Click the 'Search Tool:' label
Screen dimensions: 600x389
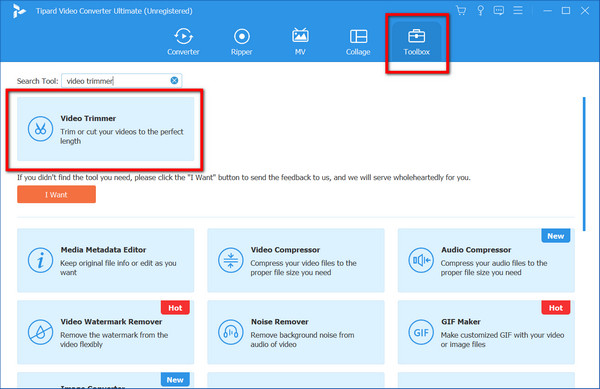(x=37, y=81)
